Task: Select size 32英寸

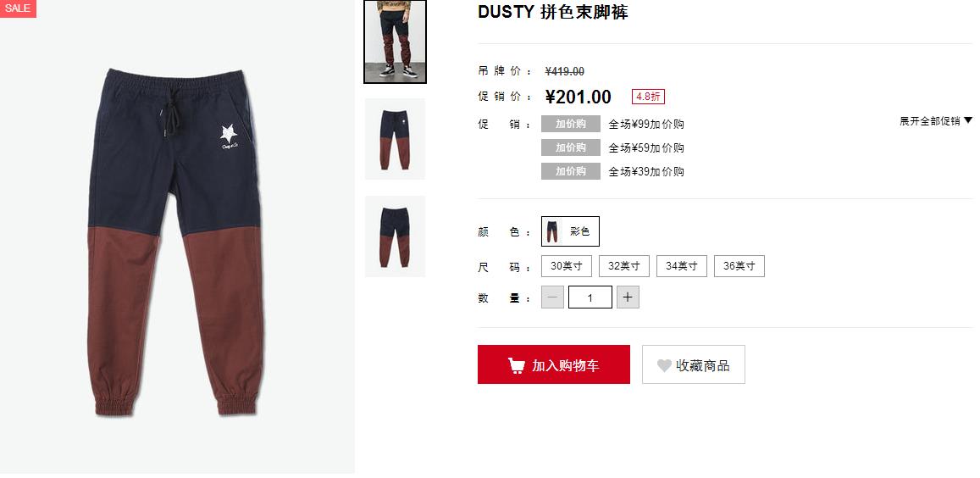Action: (623, 266)
